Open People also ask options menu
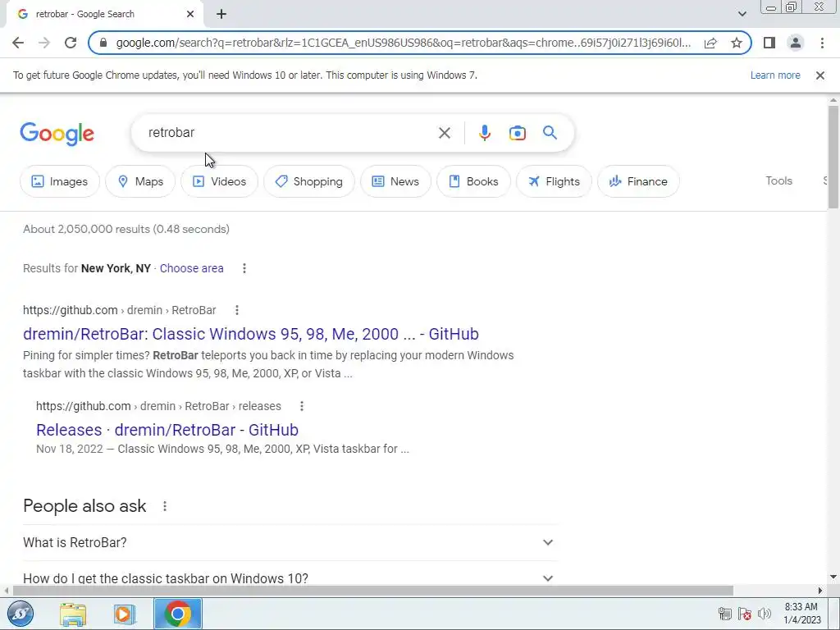Image resolution: width=840 pixels, height=630 pixels. 164,506
